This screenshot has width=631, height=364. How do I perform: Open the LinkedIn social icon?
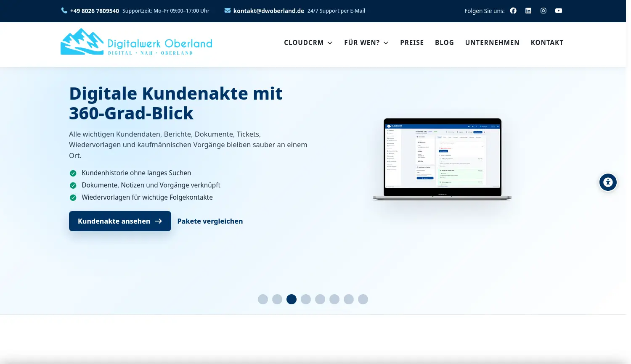click(528, 11)
